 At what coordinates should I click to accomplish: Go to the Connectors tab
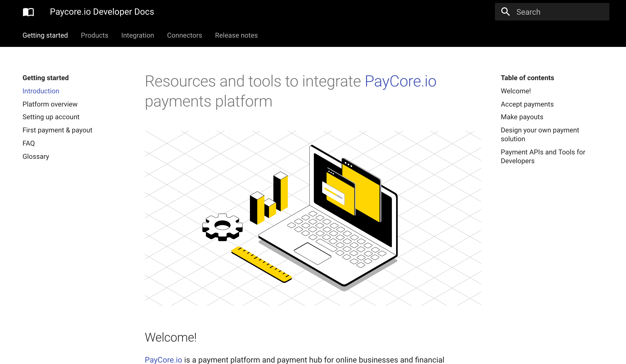tap(184, 35)
